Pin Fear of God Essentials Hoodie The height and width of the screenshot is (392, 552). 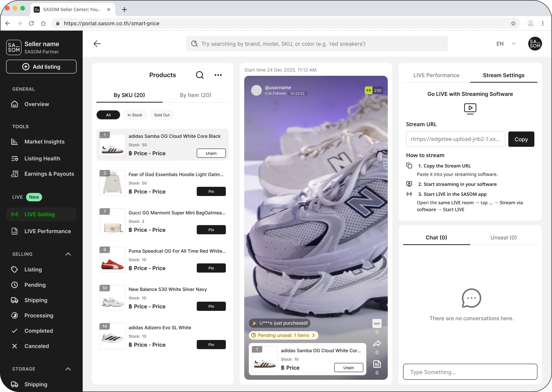point(211,191)
